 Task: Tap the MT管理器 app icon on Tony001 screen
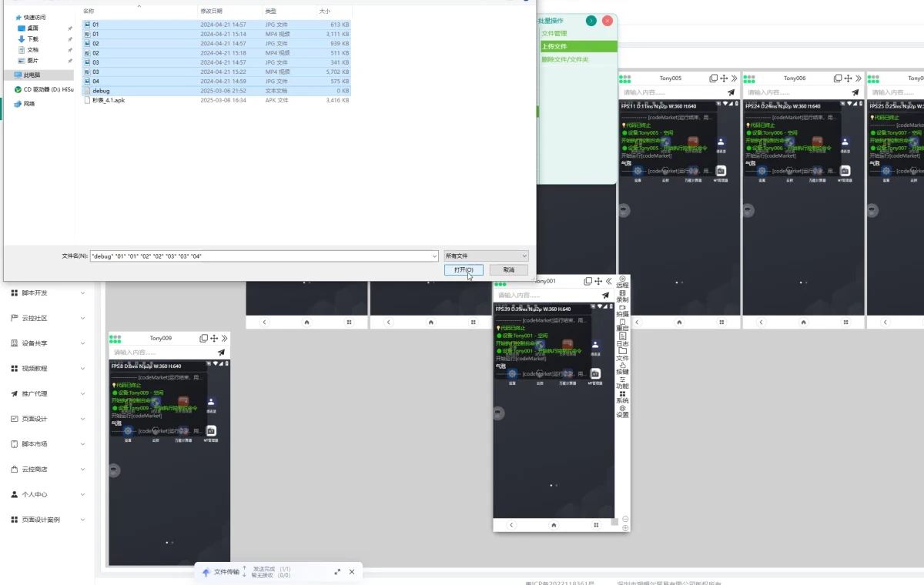point(595,375)
